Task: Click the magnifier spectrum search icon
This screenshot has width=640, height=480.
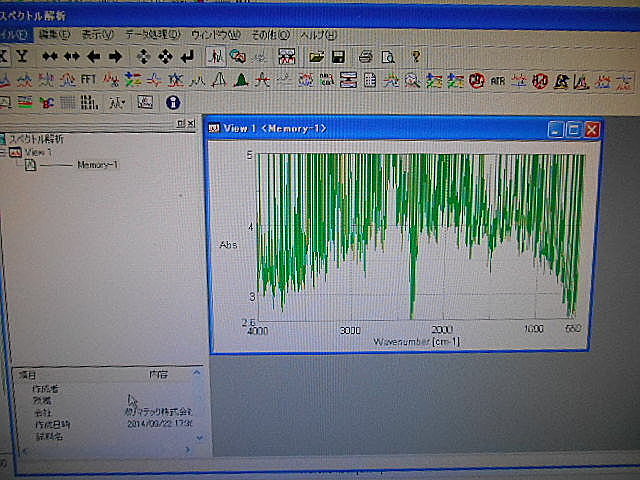Action: coord(412,80)
